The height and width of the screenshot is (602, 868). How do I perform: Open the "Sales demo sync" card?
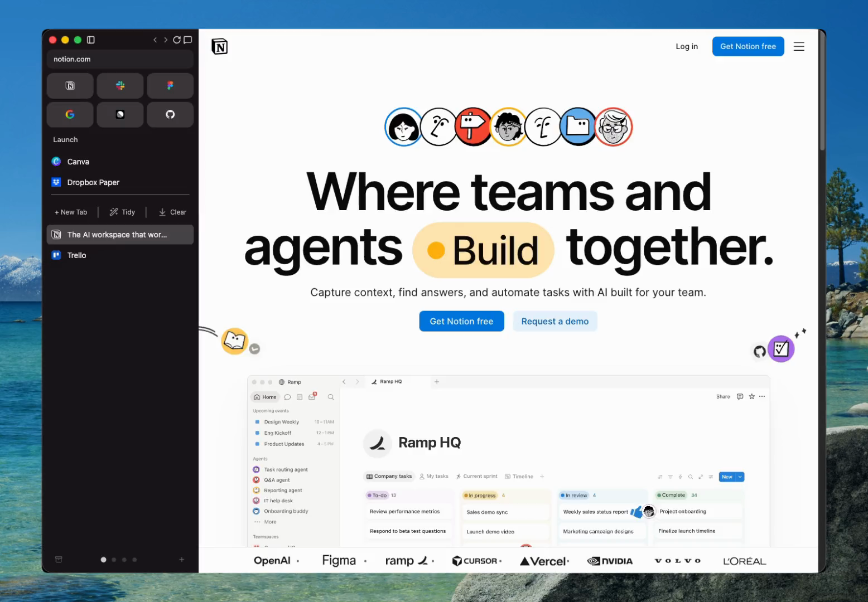[506, 512]
